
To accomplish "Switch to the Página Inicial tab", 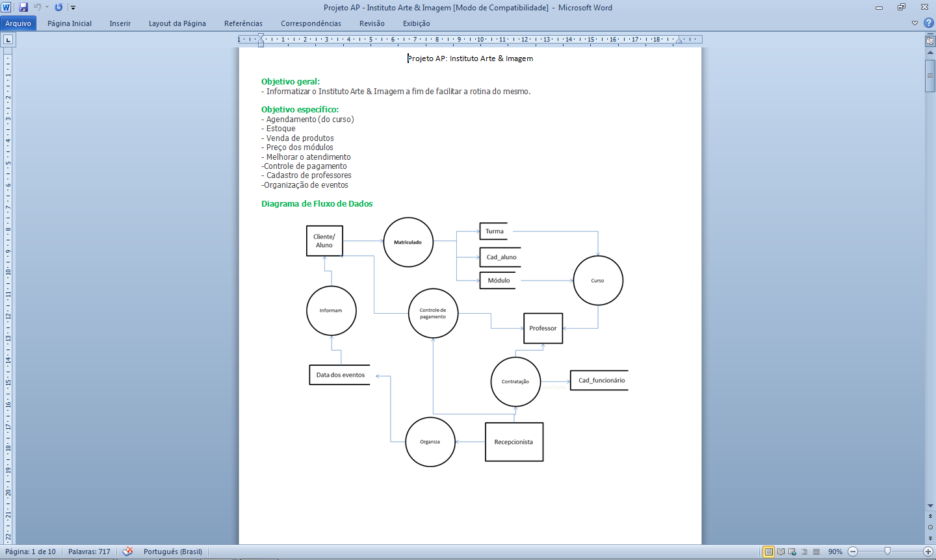I will (x=70, y=23).
